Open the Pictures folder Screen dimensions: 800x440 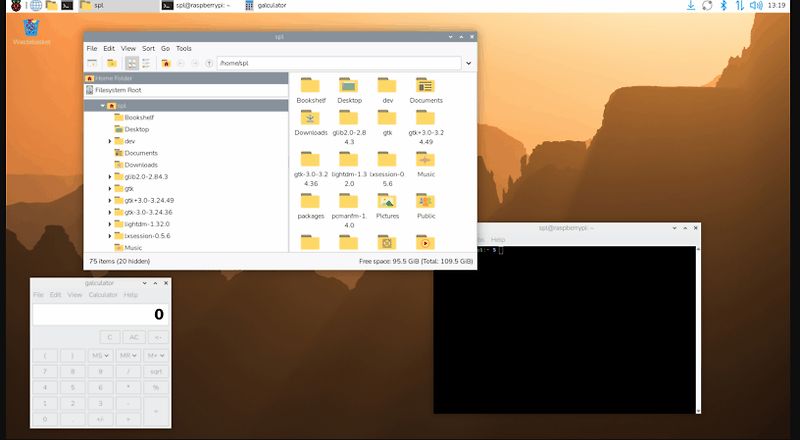387,204
